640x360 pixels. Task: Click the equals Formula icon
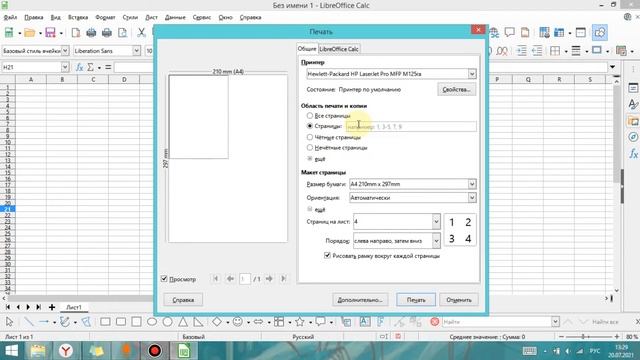point(108,67)
